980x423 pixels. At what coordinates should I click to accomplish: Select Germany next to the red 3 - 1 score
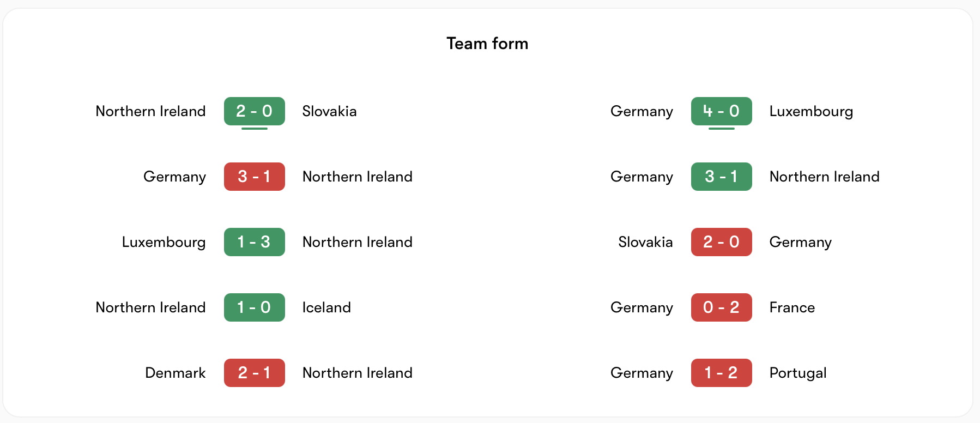coord(174,177)
